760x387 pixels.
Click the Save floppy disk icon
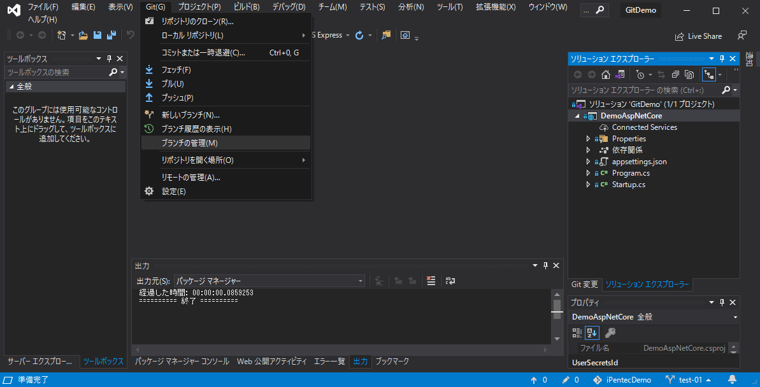(x=97, y=35)
